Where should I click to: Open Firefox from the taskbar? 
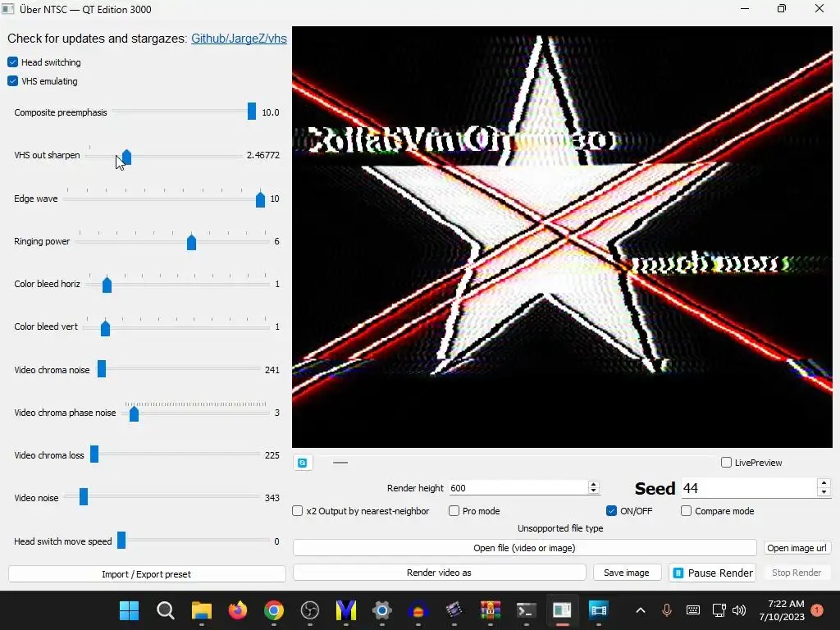point(237,610)
